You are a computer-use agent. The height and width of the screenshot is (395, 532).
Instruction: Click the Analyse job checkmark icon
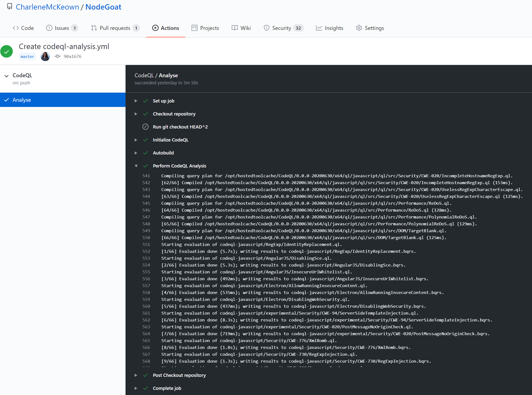click(7, 100)
